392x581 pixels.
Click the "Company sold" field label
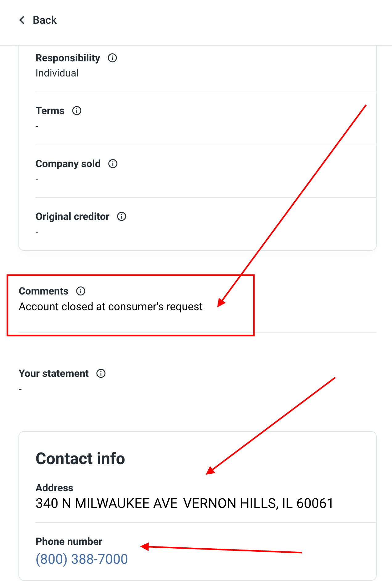pyautogui.click(x=68, y=164)
